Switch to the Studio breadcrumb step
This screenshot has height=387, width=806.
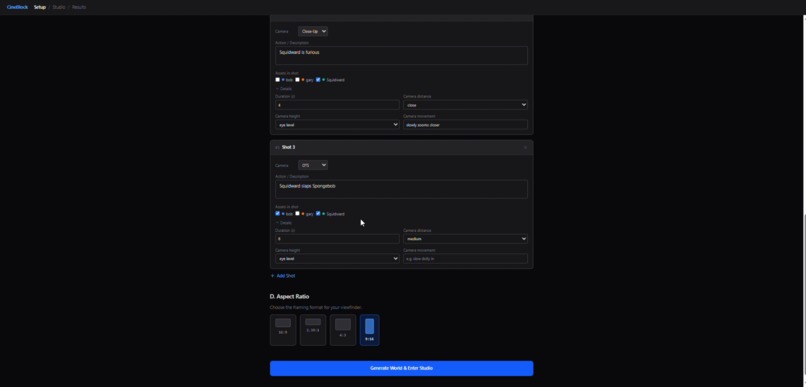pyautogui.click(x=59, y=7)
